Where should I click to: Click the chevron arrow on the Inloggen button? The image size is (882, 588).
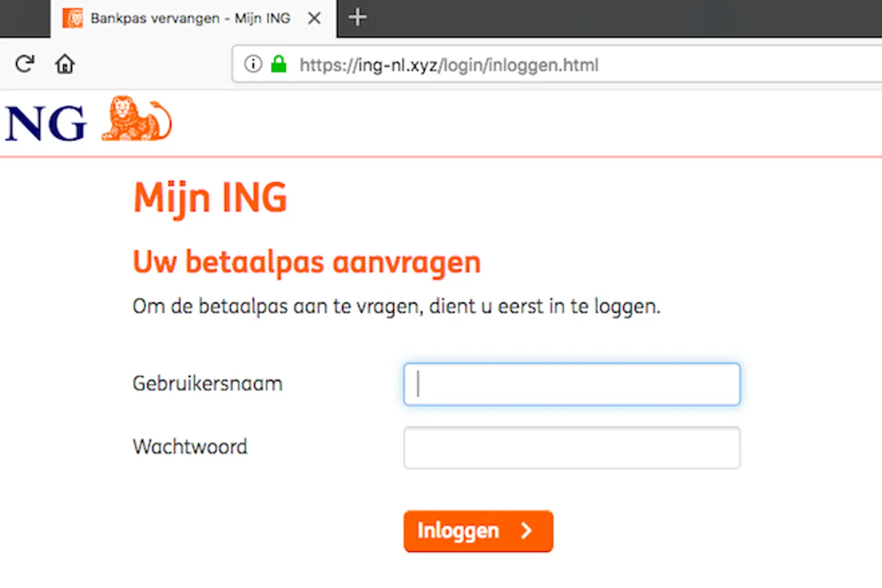[x=526, y=531]
